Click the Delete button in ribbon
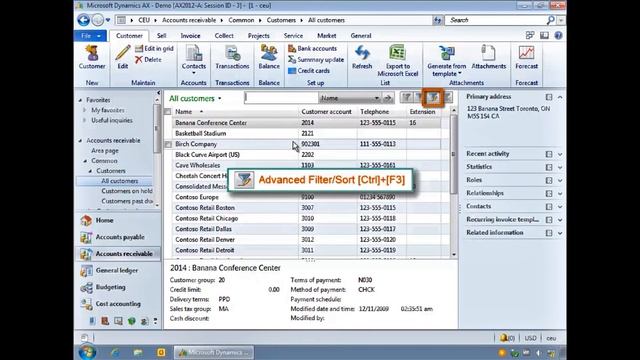 click(148, 60)
